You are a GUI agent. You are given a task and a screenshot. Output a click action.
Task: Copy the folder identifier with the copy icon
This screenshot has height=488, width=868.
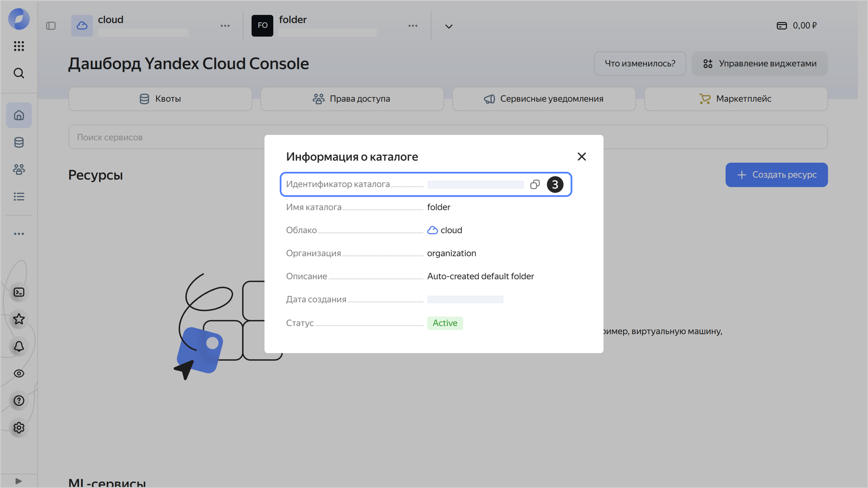point(535,184)
